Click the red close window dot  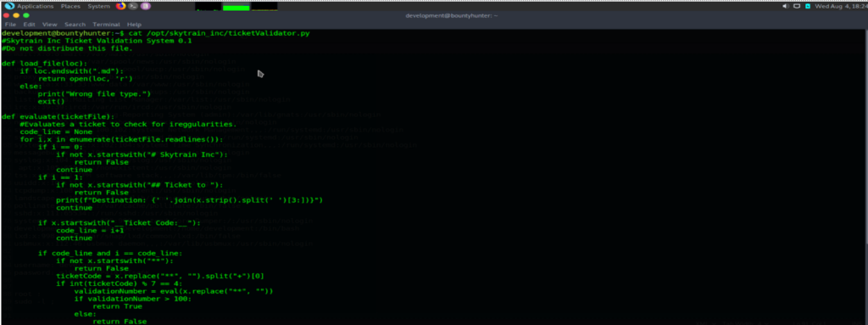[7, 15]
